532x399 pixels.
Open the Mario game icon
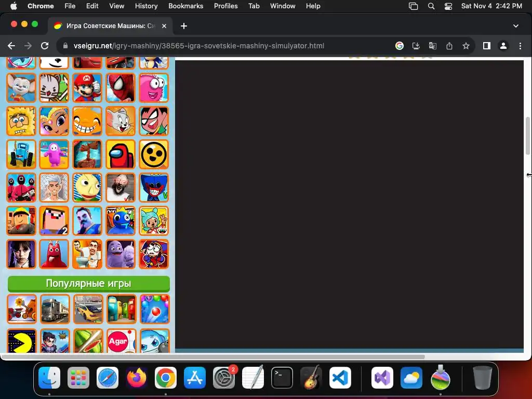pos(87,88)
